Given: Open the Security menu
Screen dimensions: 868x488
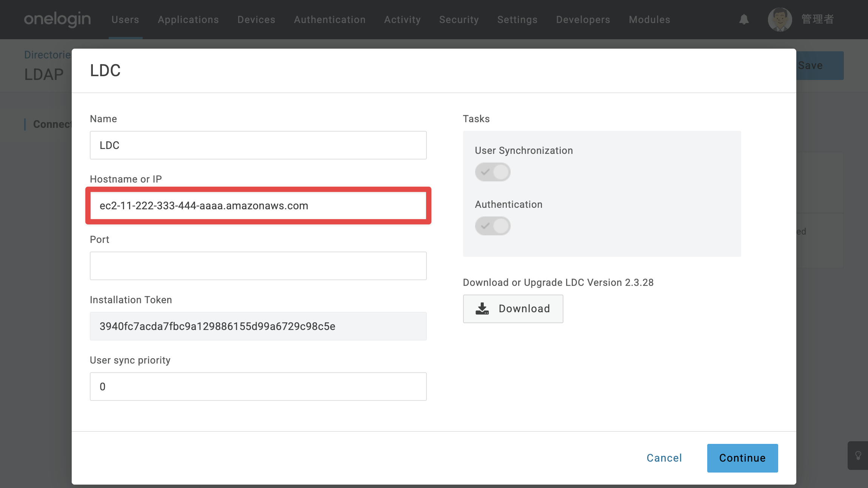Looking at the screenshot, I should pos(459,20).
